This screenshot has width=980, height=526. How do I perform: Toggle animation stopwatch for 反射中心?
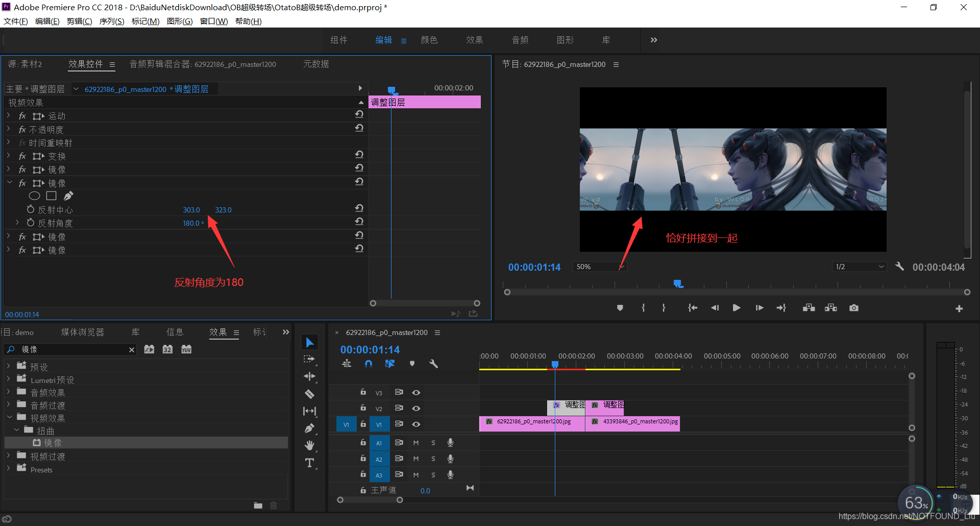(x=31, y=209)
